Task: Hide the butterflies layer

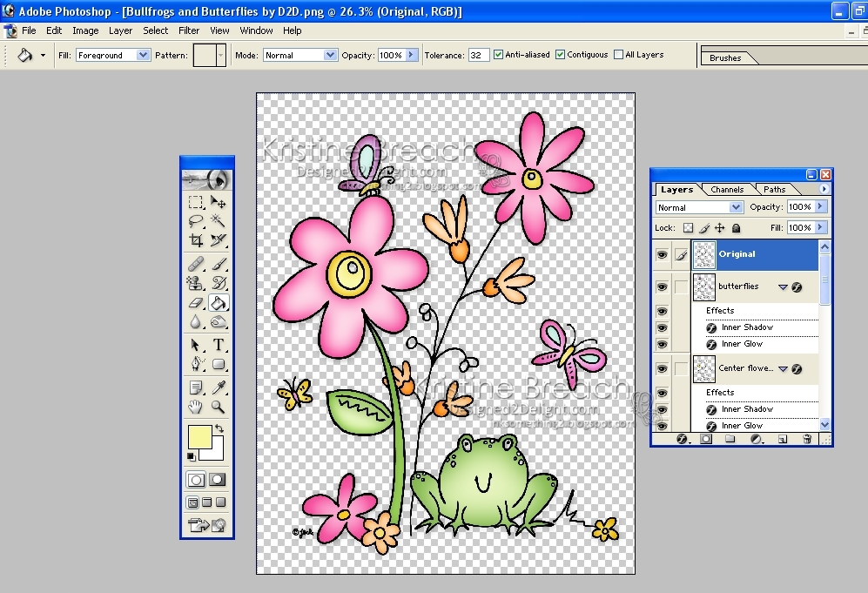Action: (x=662, y=286)
